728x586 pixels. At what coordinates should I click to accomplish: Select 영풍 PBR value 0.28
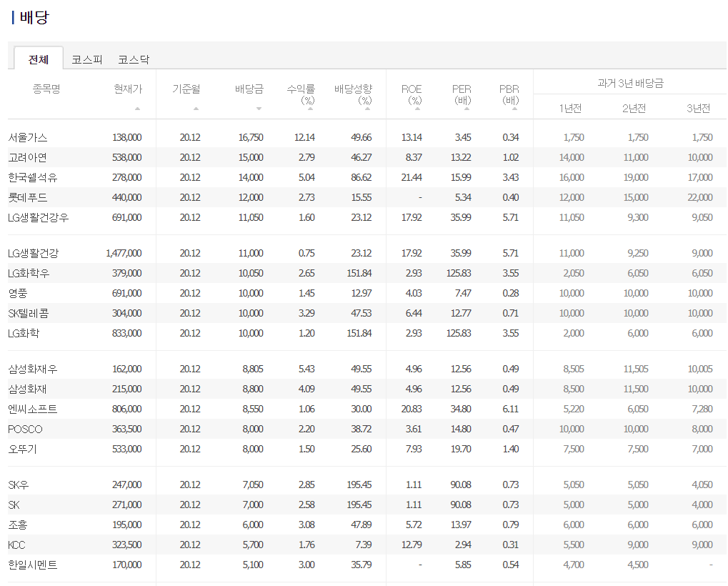coord(511,293)
